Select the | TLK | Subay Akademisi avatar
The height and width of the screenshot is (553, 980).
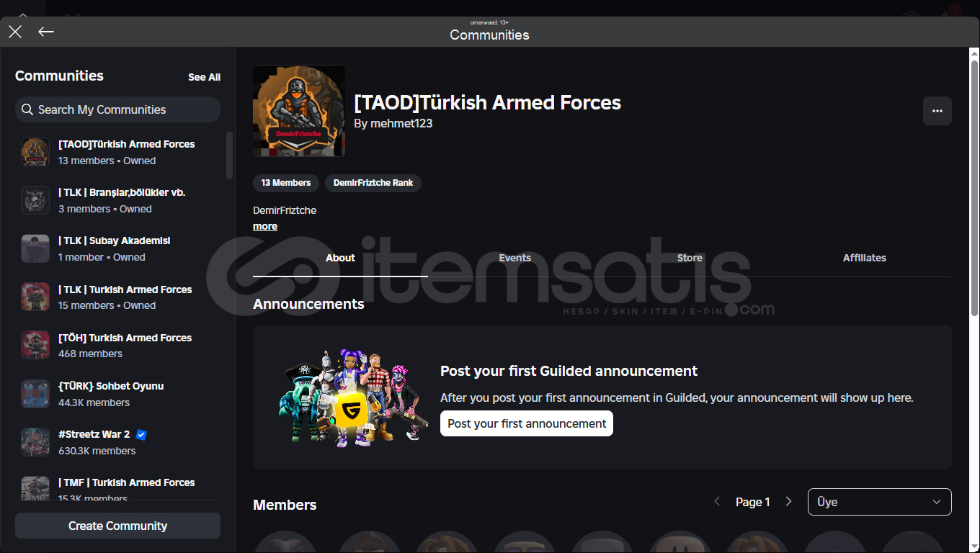tap(35, 248)
